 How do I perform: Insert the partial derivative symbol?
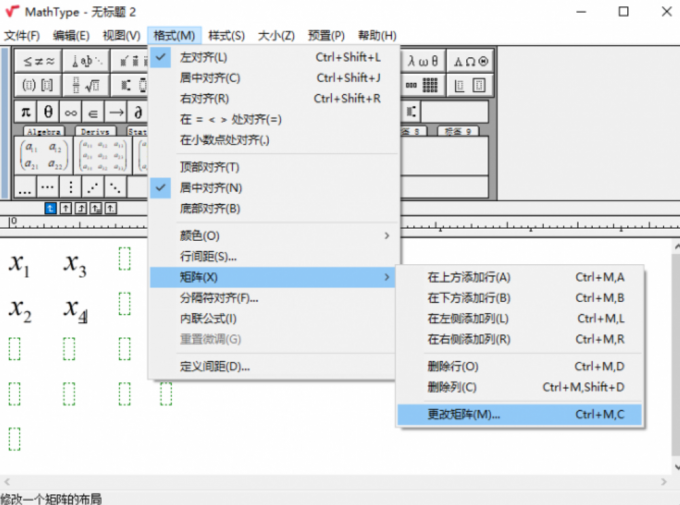click(x=137, y=112)
